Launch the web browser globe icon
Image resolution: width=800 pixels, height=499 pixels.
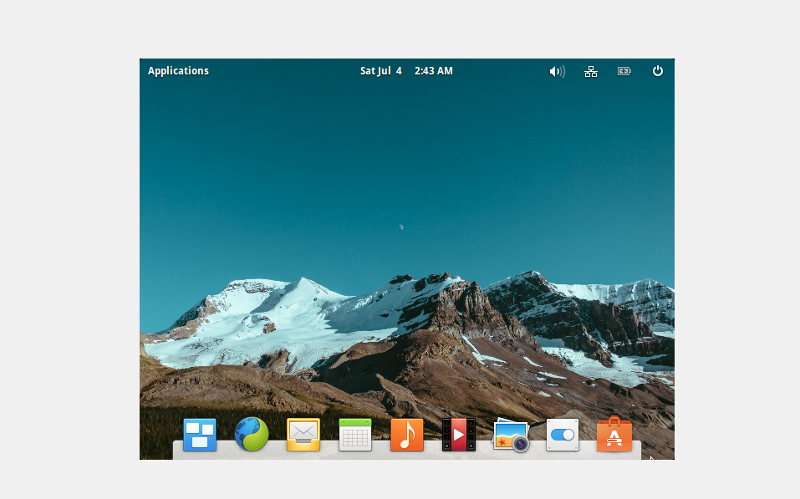252,434
